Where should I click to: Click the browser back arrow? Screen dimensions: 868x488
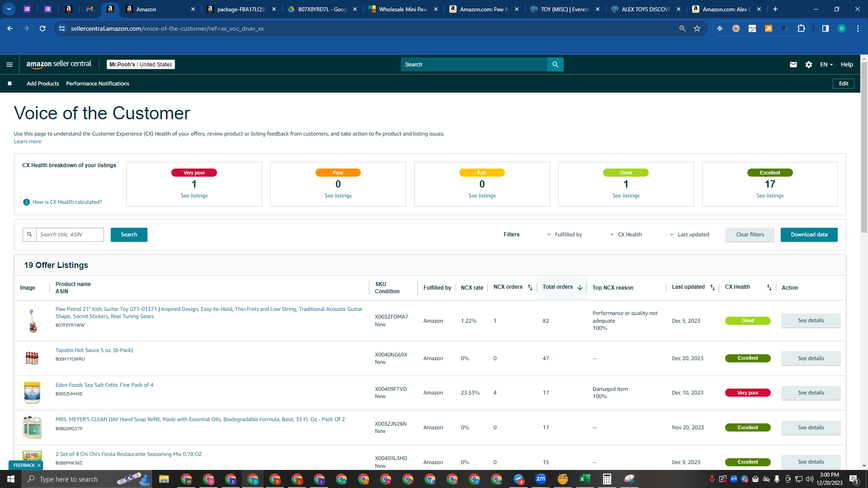pyautogui.click(x=10, y=28)
